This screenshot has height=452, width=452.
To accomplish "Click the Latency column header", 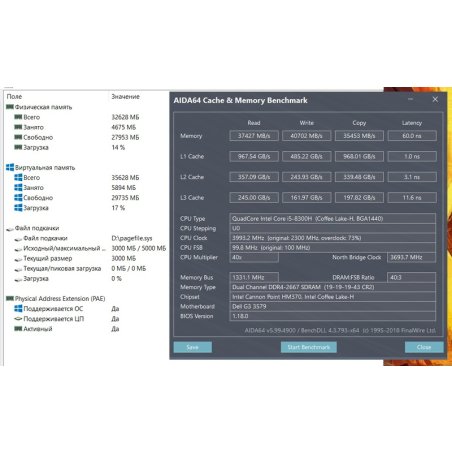I will pos(412,123).
